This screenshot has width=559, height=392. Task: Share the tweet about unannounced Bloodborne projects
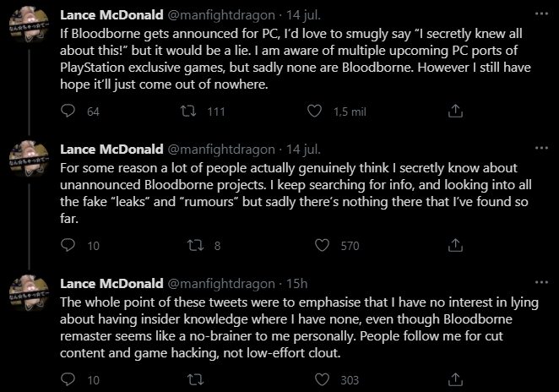pos(454,245)
